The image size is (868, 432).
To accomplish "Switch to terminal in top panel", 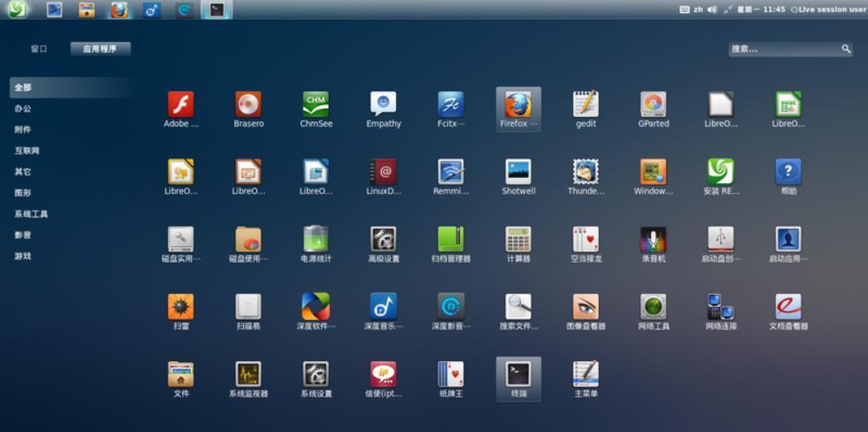I will [x=217, y=10].
